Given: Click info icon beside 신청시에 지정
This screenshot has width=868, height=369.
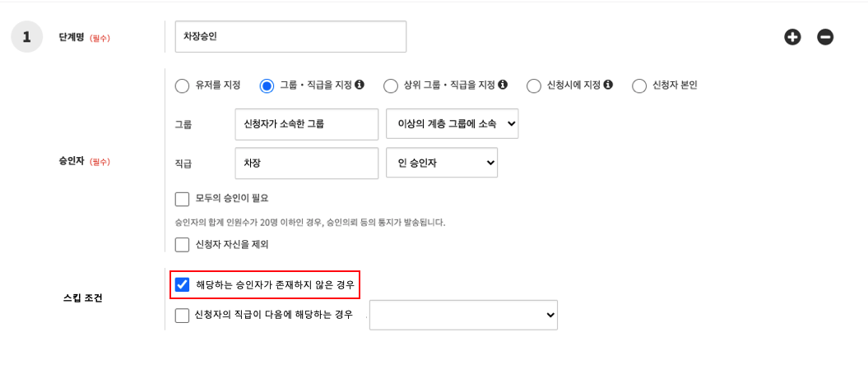Looking at the screenshot, I should pyautogui.click(x=608, y=85).
